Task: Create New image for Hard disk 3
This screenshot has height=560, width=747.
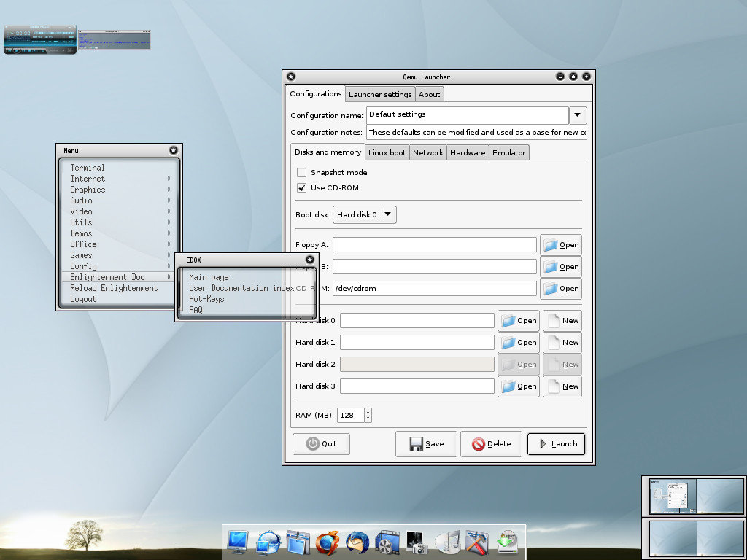Action: (x=562, y=386)
